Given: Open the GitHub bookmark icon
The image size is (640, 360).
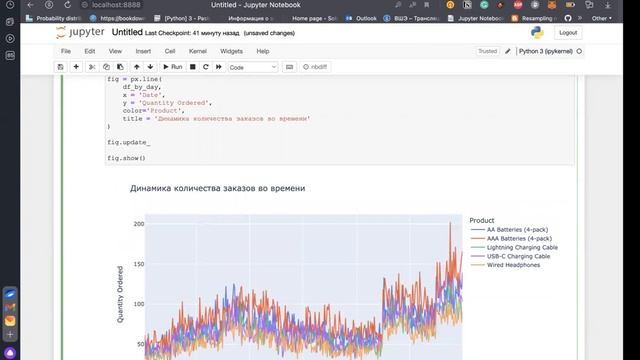Looking at the screenshot, I should pos(568,18).
